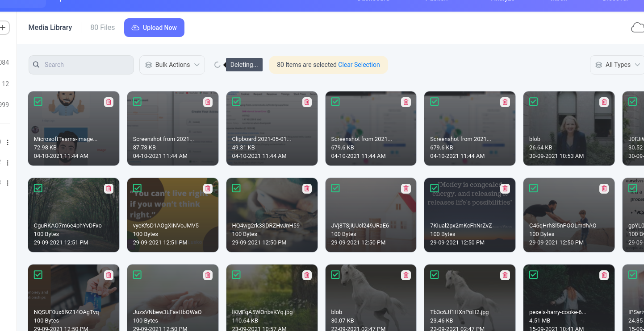This screenshot has height=331, width=644.
Task: Delete the Clipboard 2021-05-01 file
Action: [307, 102]
